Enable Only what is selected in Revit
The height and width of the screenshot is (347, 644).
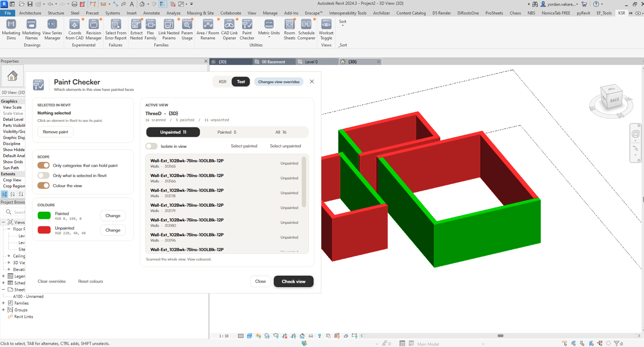tap(43, 175)
